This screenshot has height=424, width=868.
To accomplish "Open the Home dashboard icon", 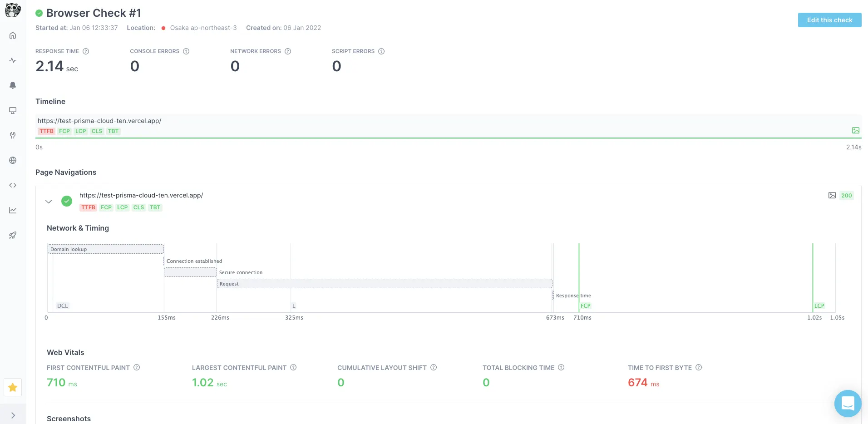I will click(13, 35).
